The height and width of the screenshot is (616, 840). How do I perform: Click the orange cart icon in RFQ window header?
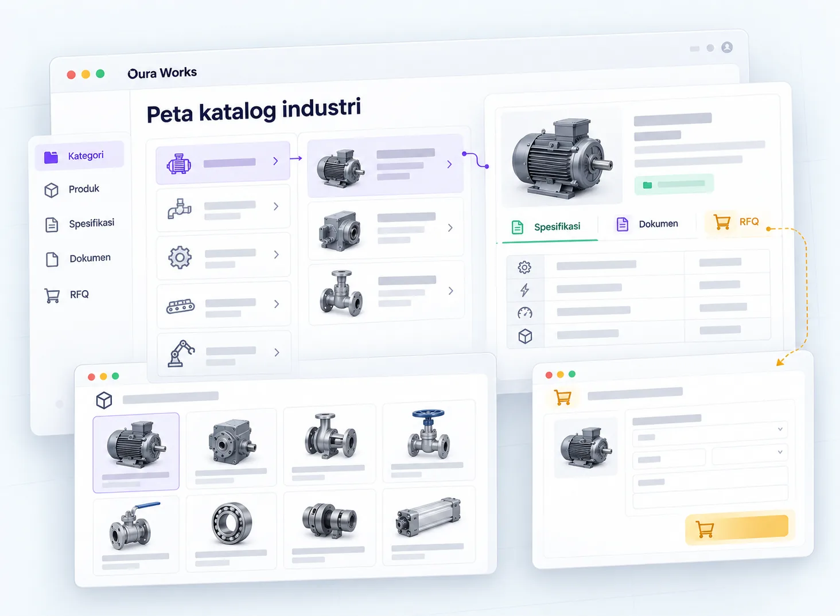[563, 397]
